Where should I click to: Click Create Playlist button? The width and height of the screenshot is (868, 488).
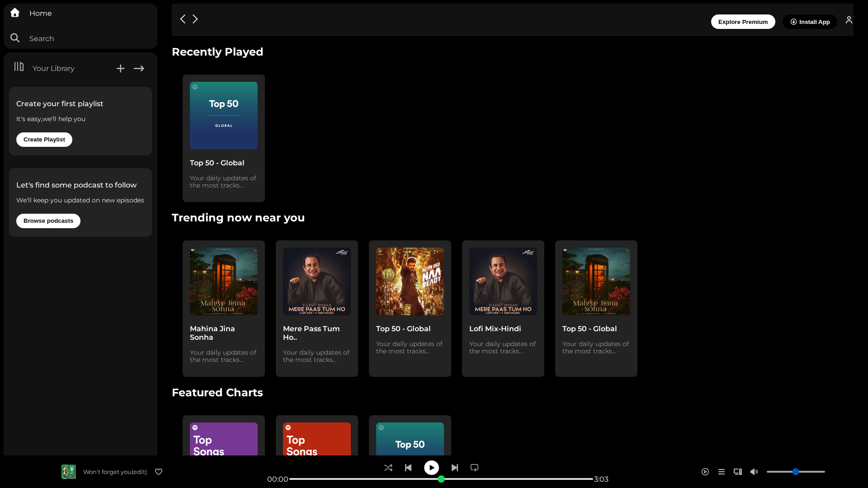coord(44,140)
